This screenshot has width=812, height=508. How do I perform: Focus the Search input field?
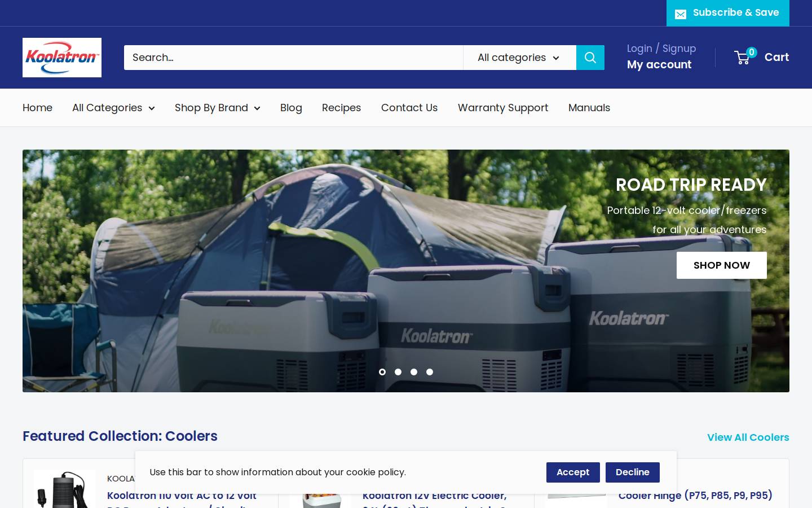[x=293, y=58]
